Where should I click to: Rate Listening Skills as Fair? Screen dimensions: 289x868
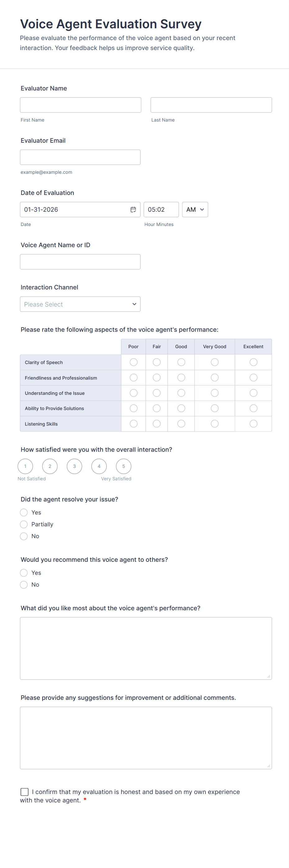157,424
